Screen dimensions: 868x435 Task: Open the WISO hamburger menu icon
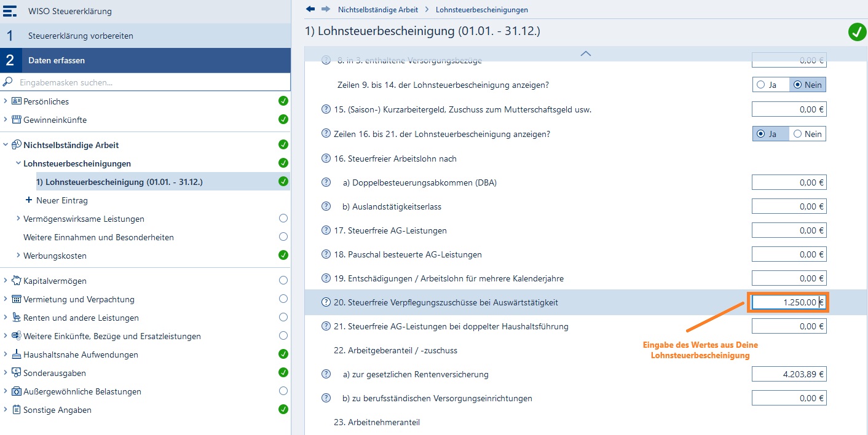tap(10, 12)
